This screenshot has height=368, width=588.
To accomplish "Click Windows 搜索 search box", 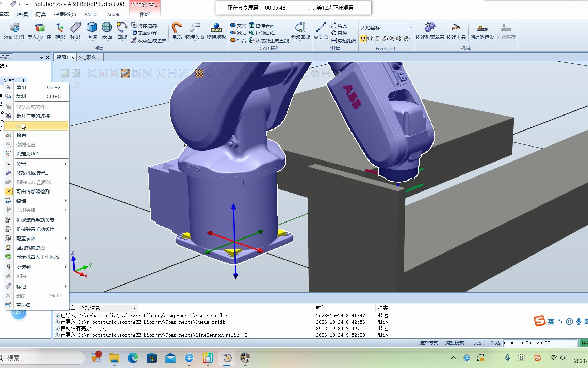I will tap(42, 358).
